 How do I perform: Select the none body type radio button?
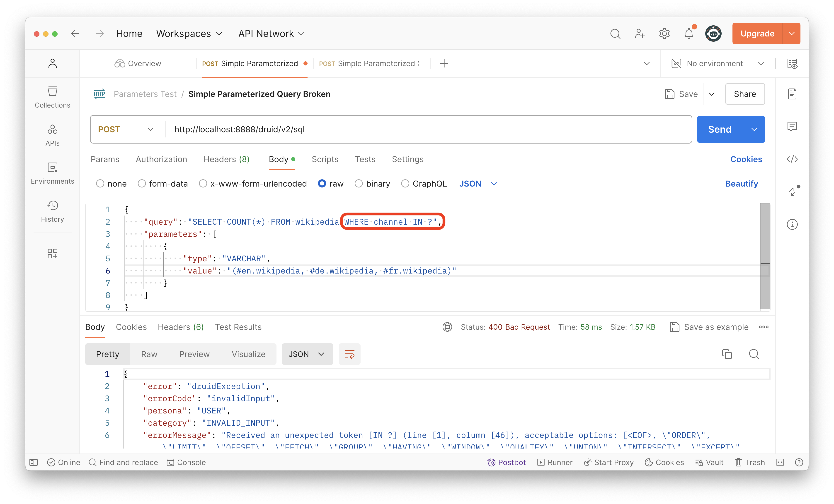tap(101, 183)
